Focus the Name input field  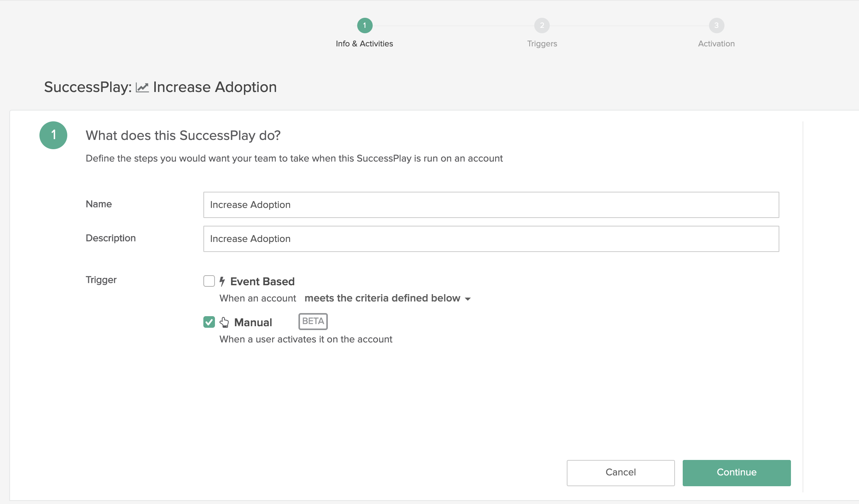coord(491,205)
